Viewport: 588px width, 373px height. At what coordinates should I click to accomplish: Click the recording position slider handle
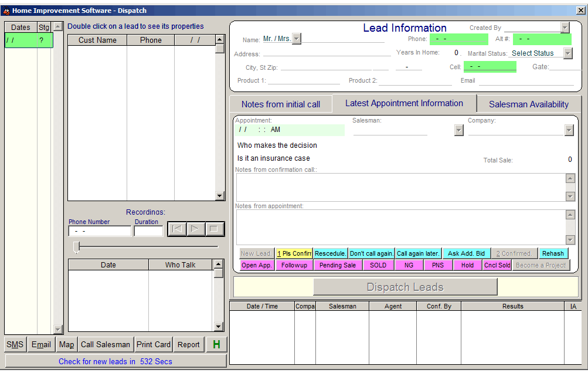pyautogui.click(x=76, y=247)
